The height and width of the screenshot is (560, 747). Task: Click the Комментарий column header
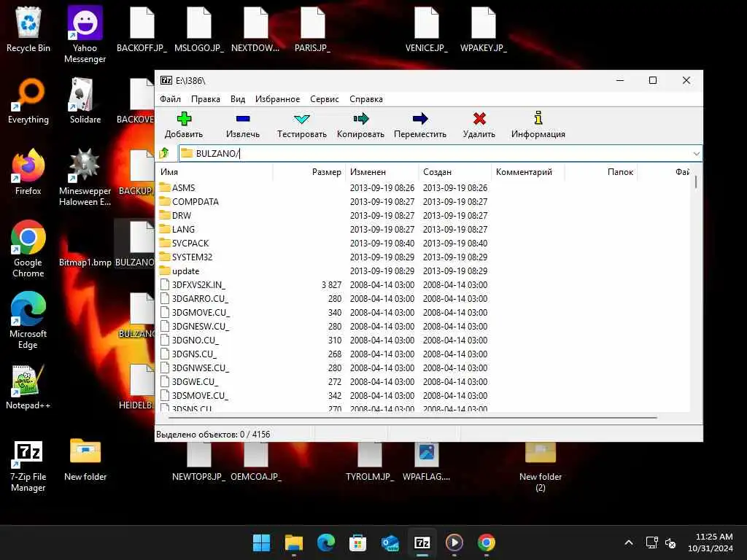528,172
